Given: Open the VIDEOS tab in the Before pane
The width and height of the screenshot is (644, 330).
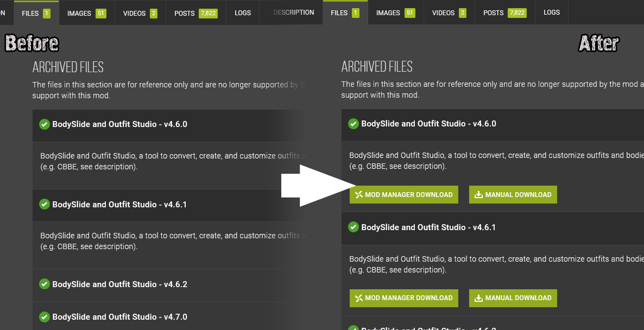Looking at the screenshot, I should coord(140,13).
